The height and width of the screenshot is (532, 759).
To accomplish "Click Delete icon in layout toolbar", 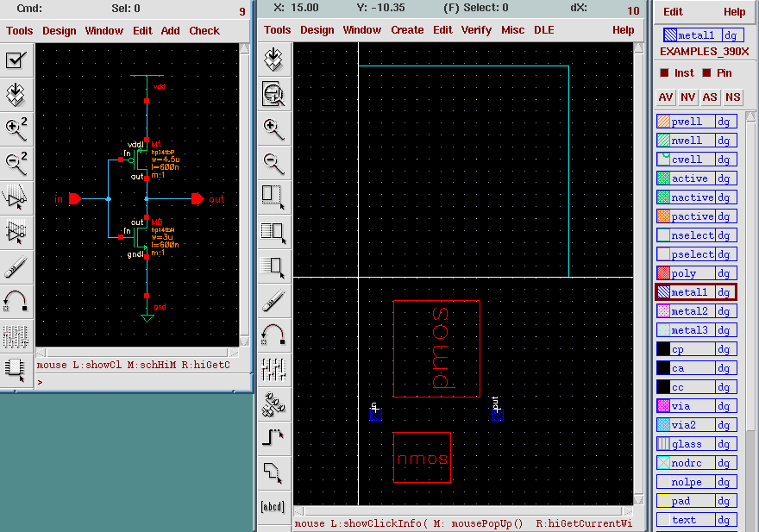I will click(x=274, y=301).
